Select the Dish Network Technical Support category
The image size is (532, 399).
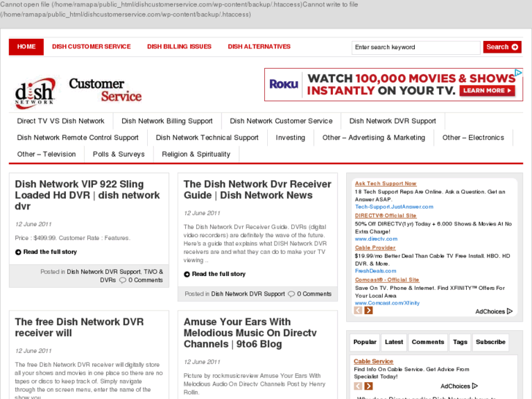(x=207, y=138)
